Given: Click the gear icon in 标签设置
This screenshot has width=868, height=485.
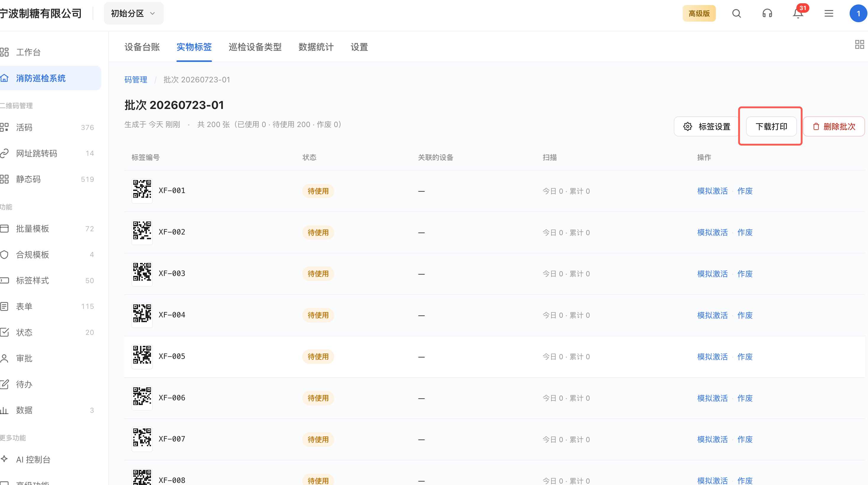Looking at the screenshot, I should click(687, 126).
